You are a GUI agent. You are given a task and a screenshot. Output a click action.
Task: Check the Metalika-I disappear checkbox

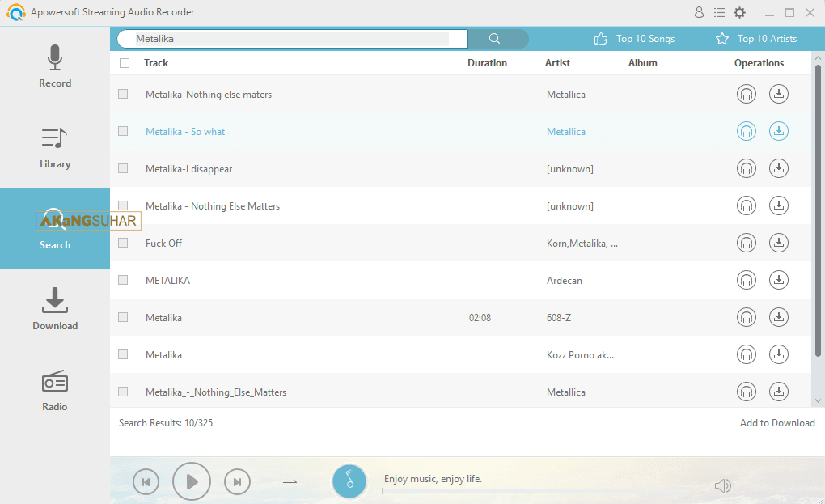tap(123, 168)
